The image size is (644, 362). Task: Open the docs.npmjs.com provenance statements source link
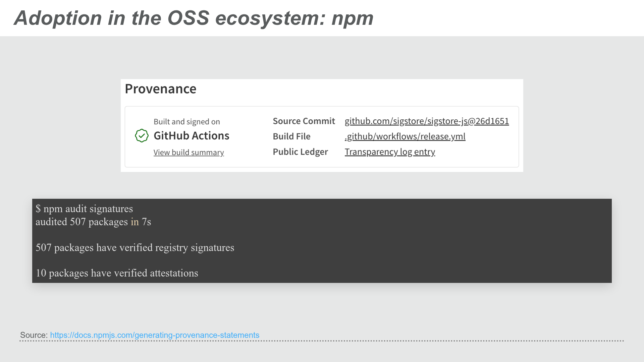pyautogui.click(x=155, y=335)
